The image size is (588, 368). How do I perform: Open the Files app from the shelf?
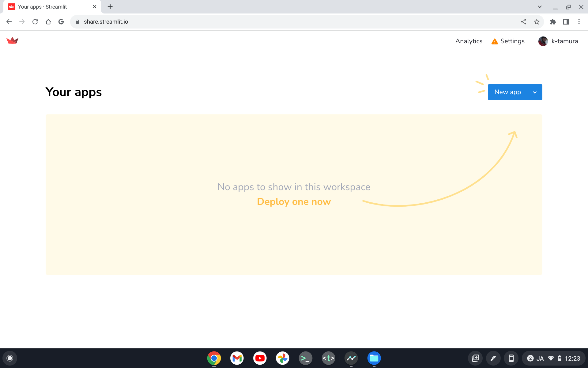[x=374, y=358]
